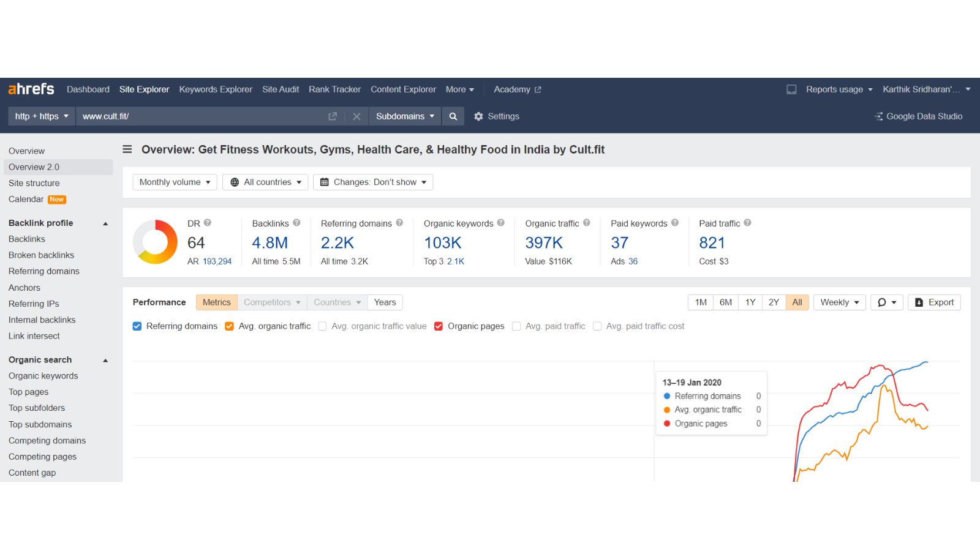Click Paid keywords help question icon

(x=675, y=223)
